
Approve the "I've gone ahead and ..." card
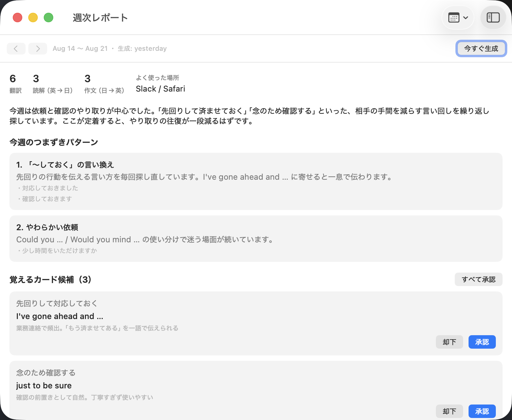pos(482,342)
